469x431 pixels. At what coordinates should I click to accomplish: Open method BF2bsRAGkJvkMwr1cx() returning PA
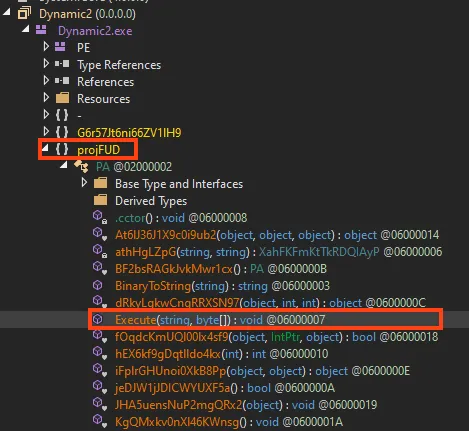pos(221,269)
